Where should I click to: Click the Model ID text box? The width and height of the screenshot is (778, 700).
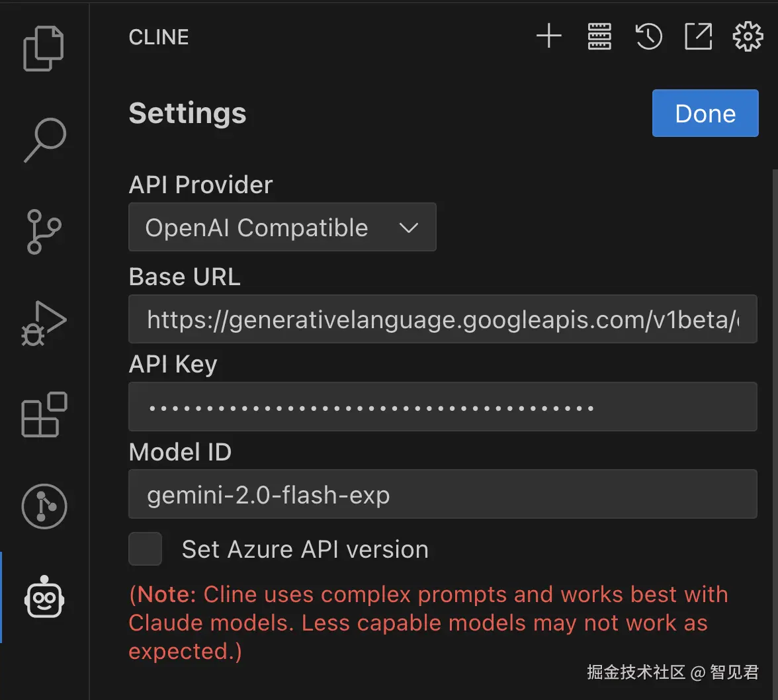click(x=442, y=494)
